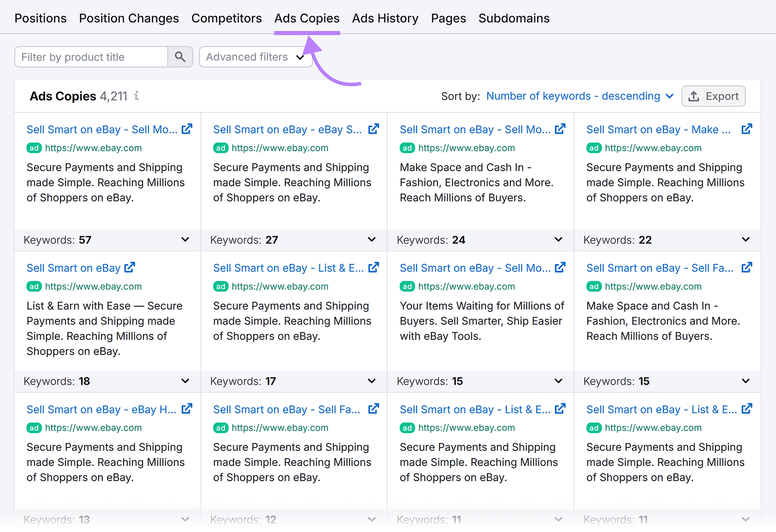
Task: Expand Keywords: 18 list
Action: pyautogui.click(x=185, y=381)
